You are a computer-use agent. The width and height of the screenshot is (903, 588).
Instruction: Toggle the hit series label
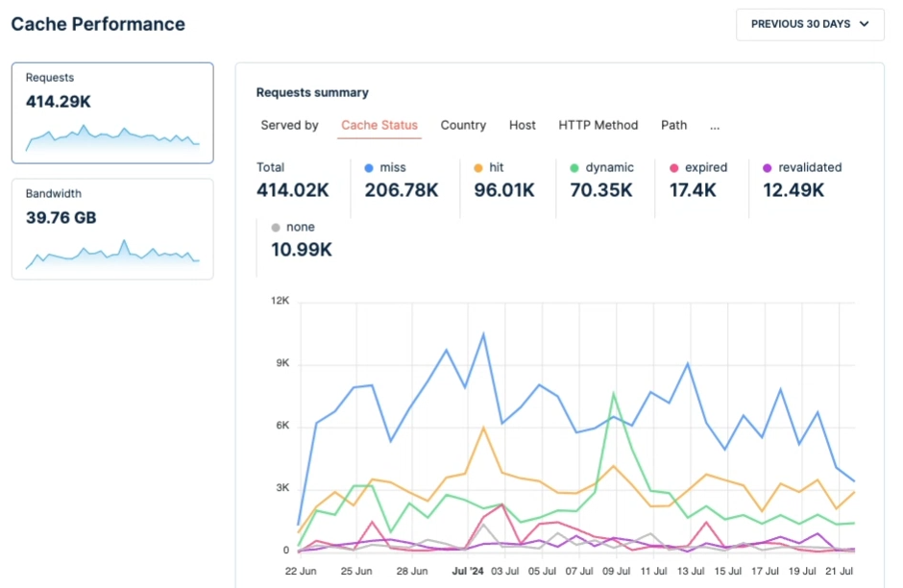click(x=497, y=167)
